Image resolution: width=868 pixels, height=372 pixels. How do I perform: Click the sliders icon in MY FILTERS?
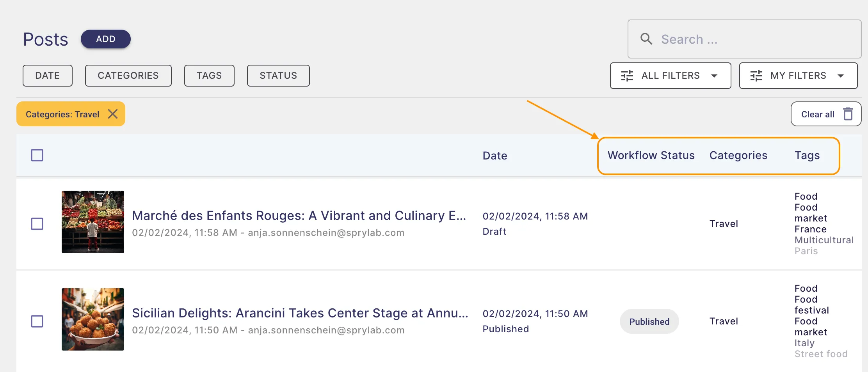click(756, 76)
